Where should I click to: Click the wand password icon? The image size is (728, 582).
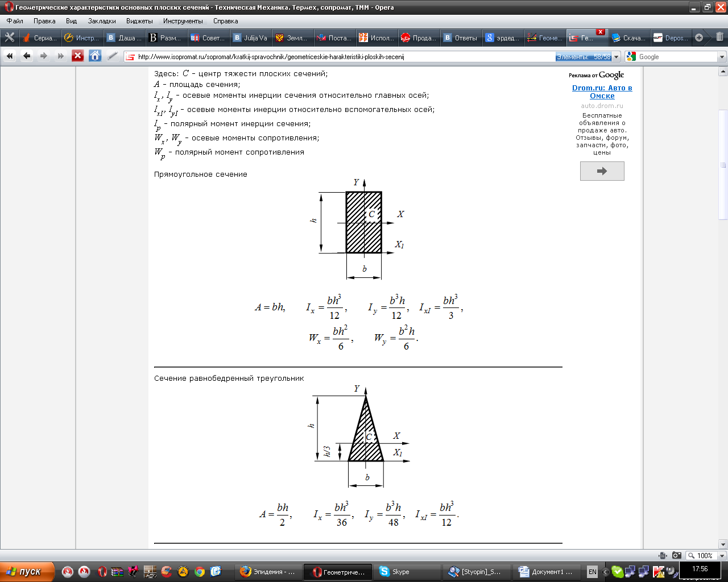coord(113,56)
